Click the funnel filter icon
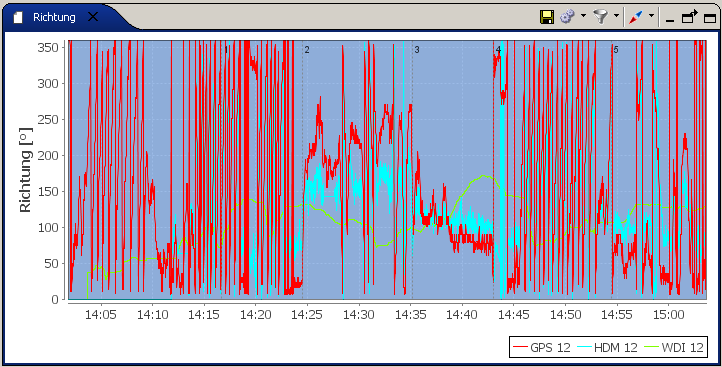 pyautogui.click(x=600, y=17)
